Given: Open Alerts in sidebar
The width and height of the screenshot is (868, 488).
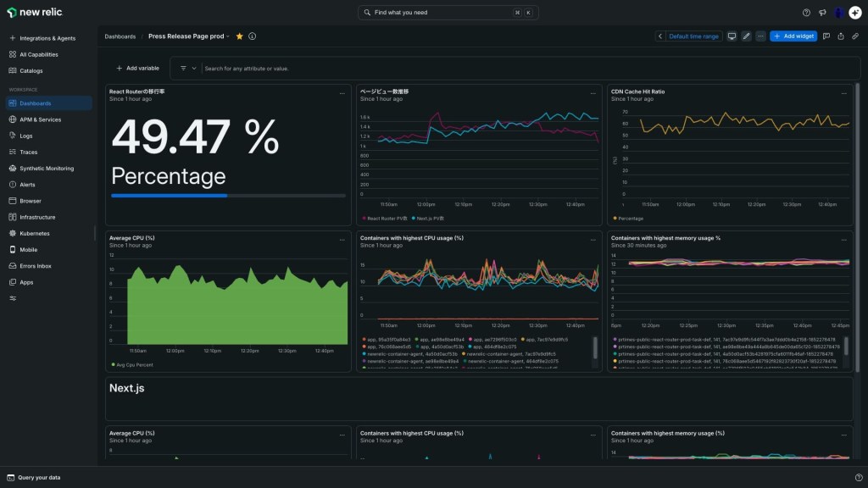Looking at the screenshot, I should pyautogui.click(x=48, y=184).
